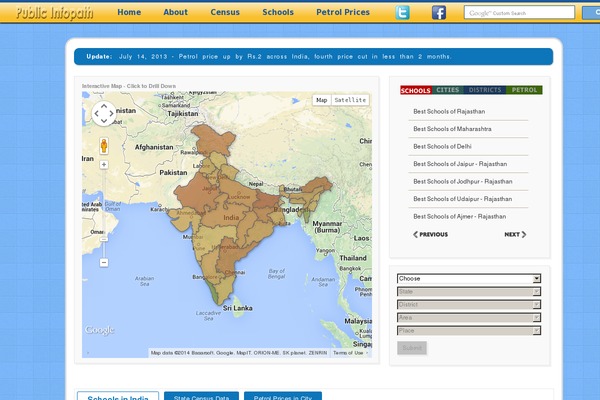Open Best Schools of Ajmer - Rajasthan
This screenshot has height=400, width=600.
pos(460,217)
